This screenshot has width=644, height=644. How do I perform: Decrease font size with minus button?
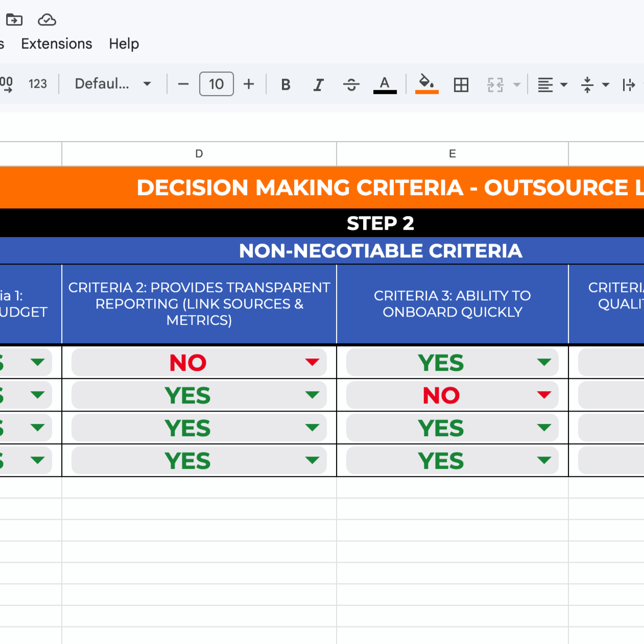(183, 84)
